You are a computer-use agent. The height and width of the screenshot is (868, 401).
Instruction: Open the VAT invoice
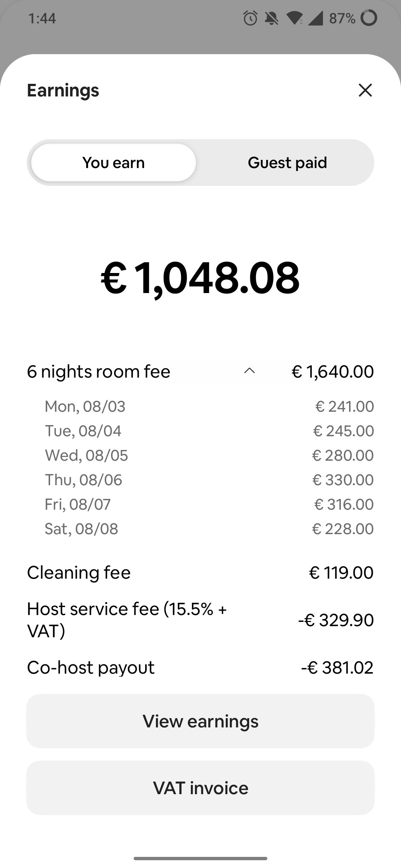point(200,788)
